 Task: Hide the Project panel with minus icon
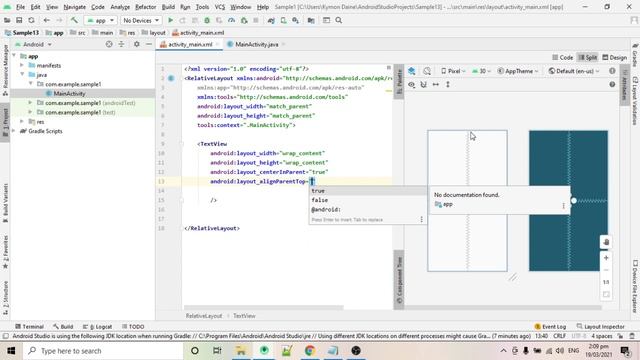tap(149, 44)
